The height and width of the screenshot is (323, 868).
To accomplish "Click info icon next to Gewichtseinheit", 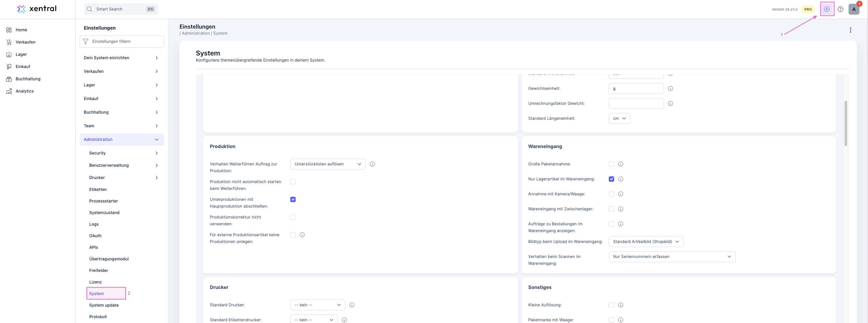I will (670, 88).
